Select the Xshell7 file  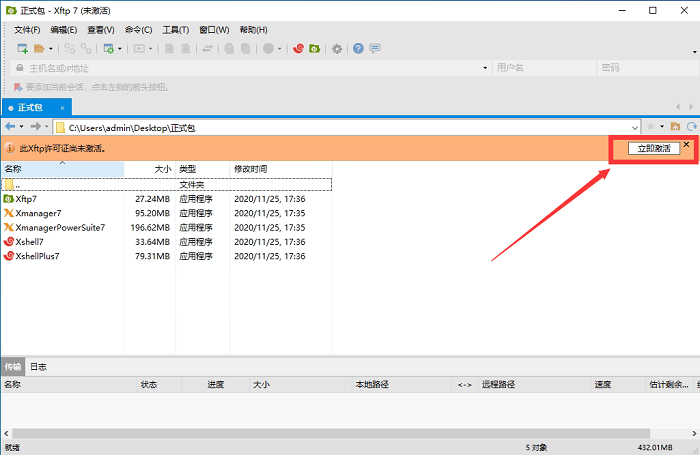[29, 242]
